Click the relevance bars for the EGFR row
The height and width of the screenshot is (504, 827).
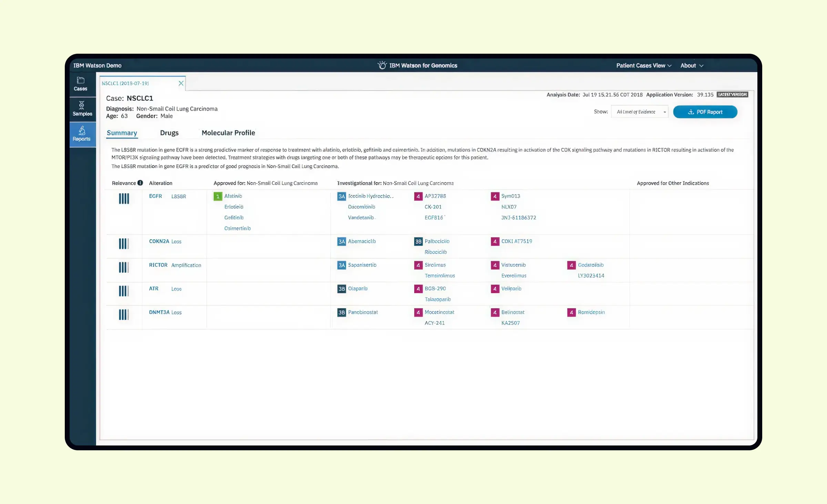tap(124, 199)
